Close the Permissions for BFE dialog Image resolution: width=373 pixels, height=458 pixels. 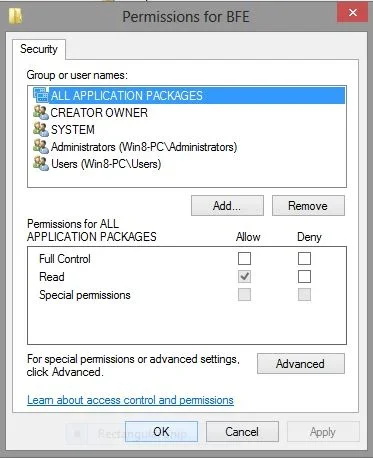pyautogui.click(x=353, y=13)
